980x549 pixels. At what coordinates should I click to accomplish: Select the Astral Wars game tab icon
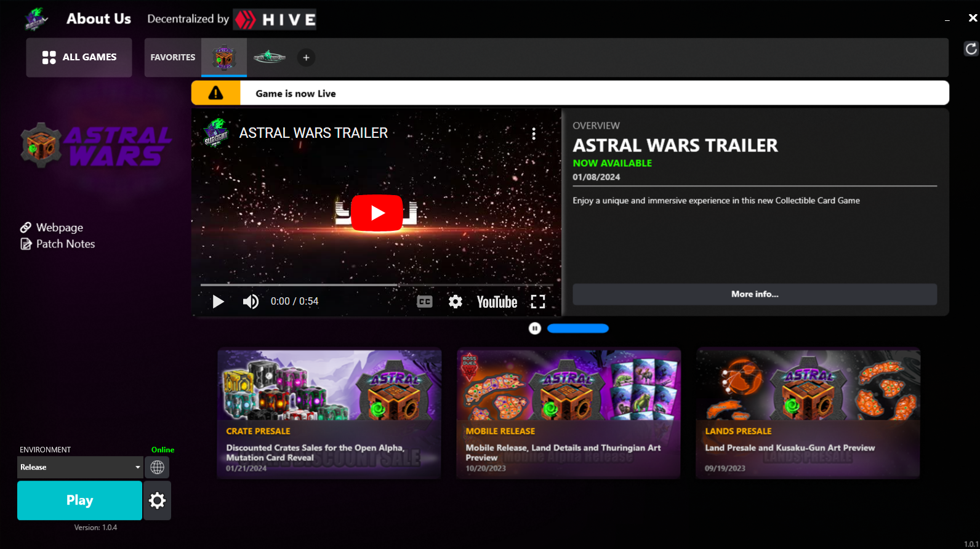224,58
